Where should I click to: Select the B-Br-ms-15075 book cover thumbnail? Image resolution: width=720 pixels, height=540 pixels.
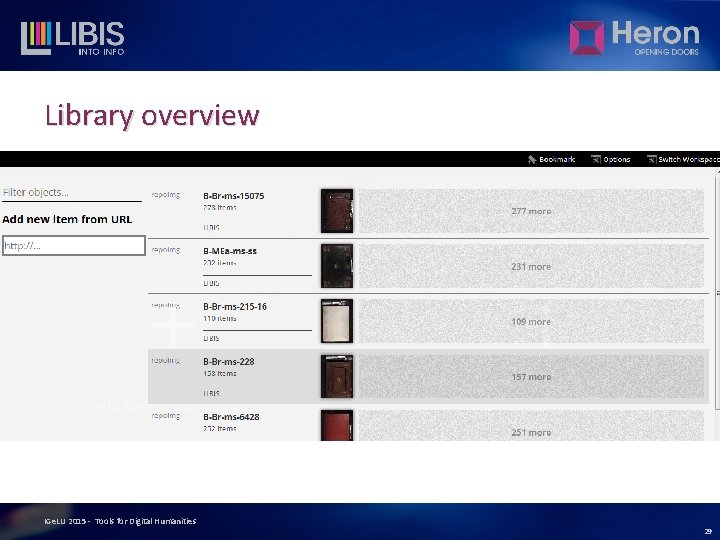(x=337, y=211)
